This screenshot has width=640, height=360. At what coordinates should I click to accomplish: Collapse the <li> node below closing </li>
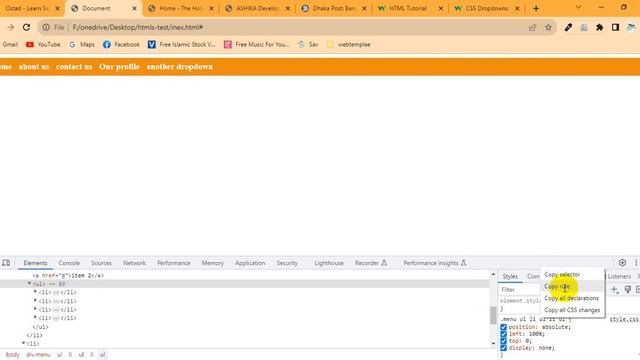pos(24,343)
